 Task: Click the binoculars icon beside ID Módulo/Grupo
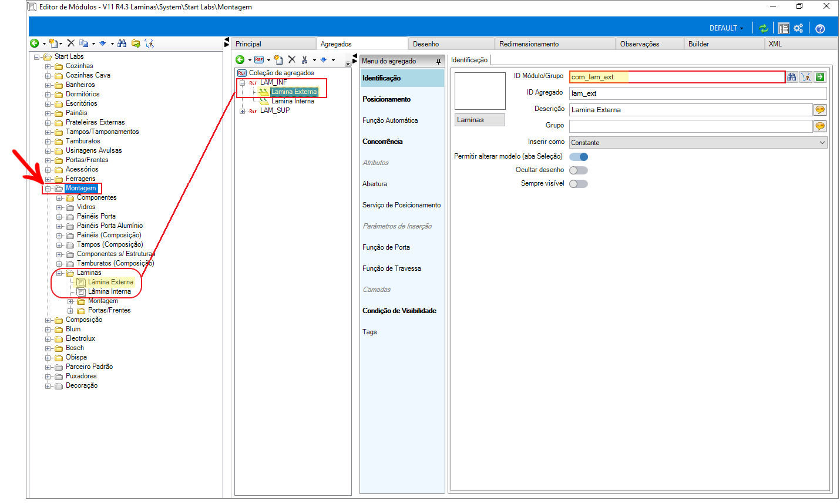[x=792, y=77]
